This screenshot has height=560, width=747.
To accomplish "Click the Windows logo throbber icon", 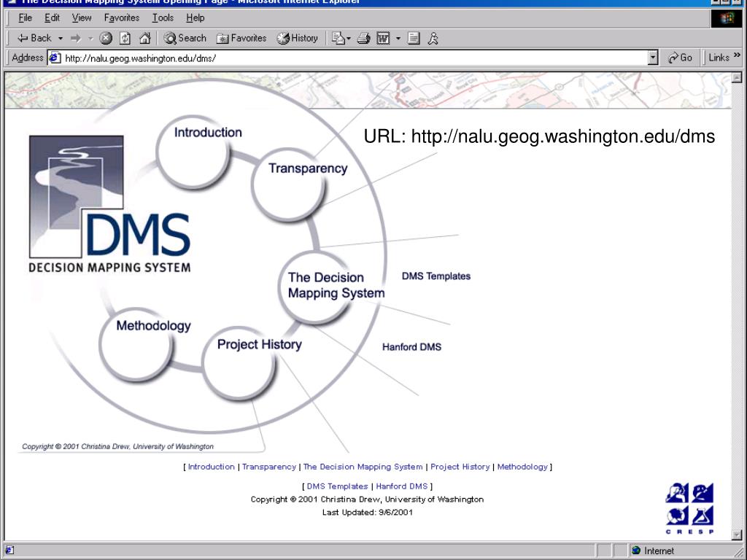I will [x=727, y=18].
